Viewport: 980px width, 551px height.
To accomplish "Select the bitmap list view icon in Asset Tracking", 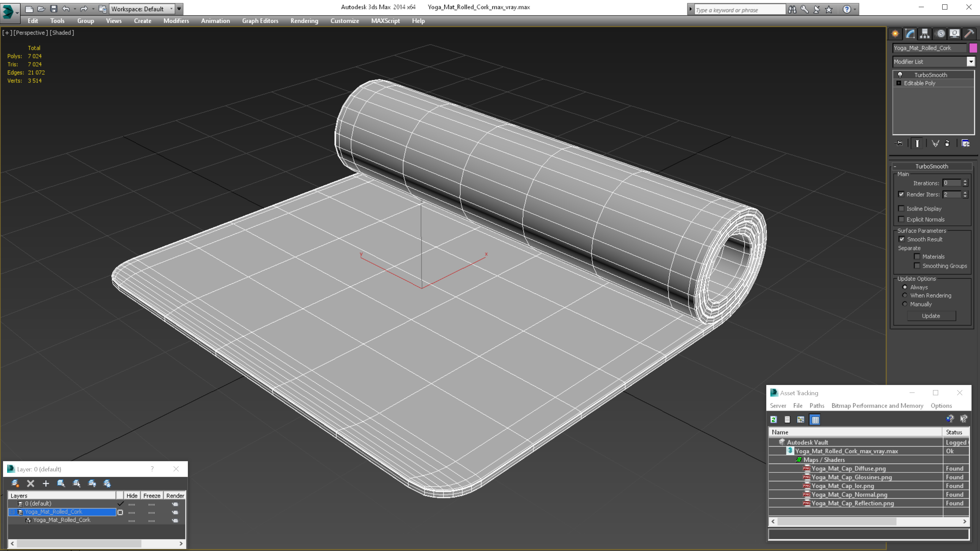I will coord(815,419).
